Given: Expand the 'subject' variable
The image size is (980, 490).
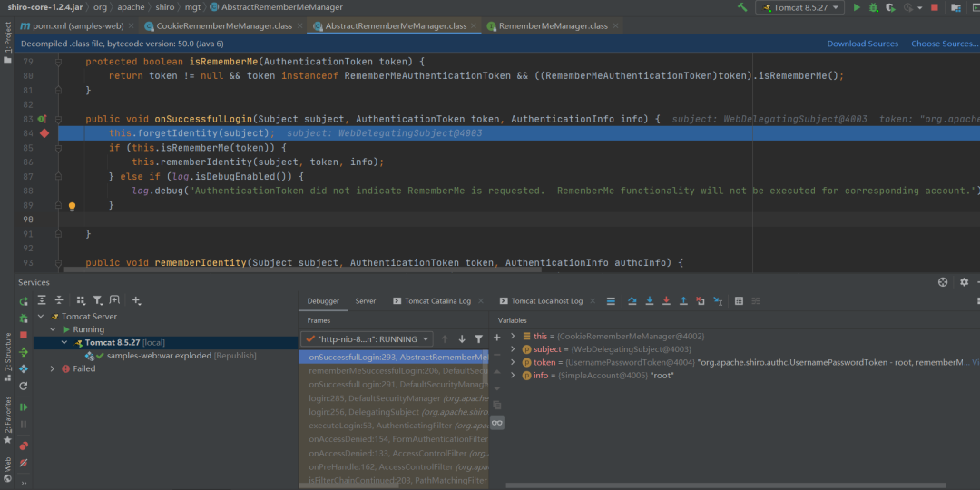Looking at the screenshot, I should pyautogui.click(x=513, y=349).
